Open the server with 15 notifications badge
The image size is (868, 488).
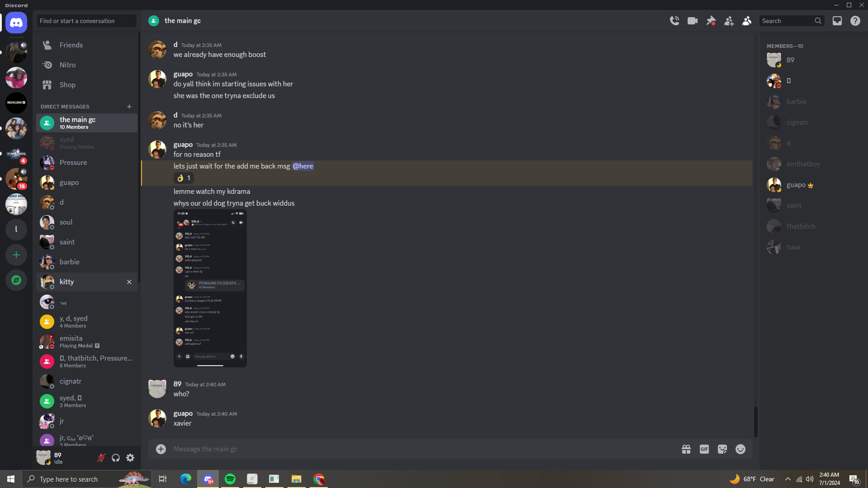[x=16, y=179]
